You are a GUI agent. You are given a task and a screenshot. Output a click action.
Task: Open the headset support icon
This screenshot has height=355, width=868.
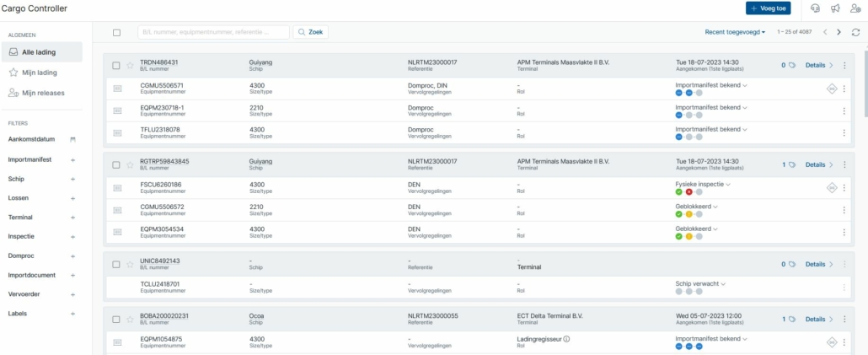(816, 8)
